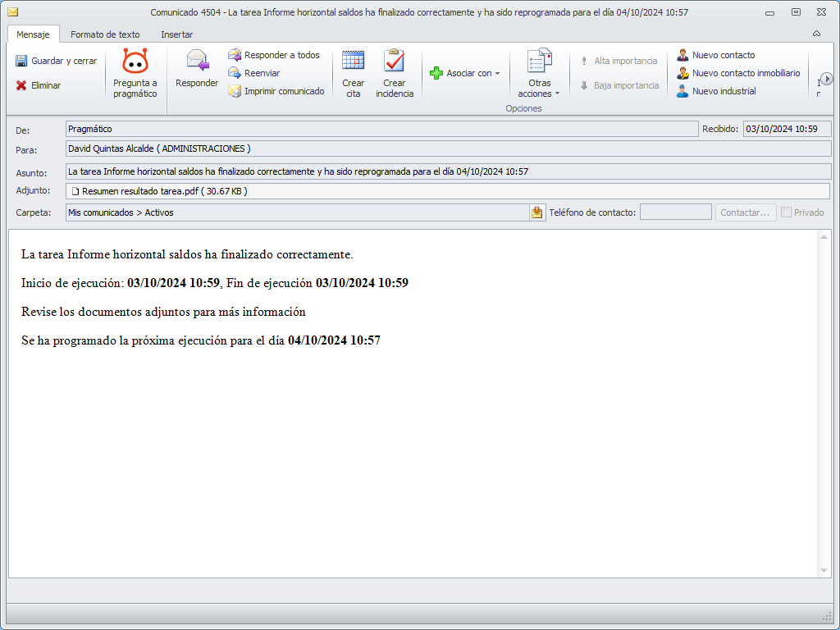
Task: Click message body scrollbar up arrow
Action: (x=824, y=236)
